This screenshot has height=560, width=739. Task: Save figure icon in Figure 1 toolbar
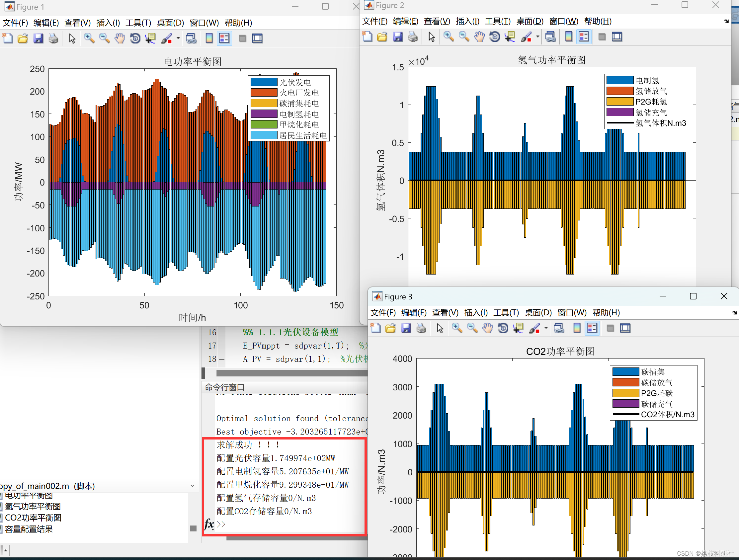pyautogui.click(x=38, y=39)
